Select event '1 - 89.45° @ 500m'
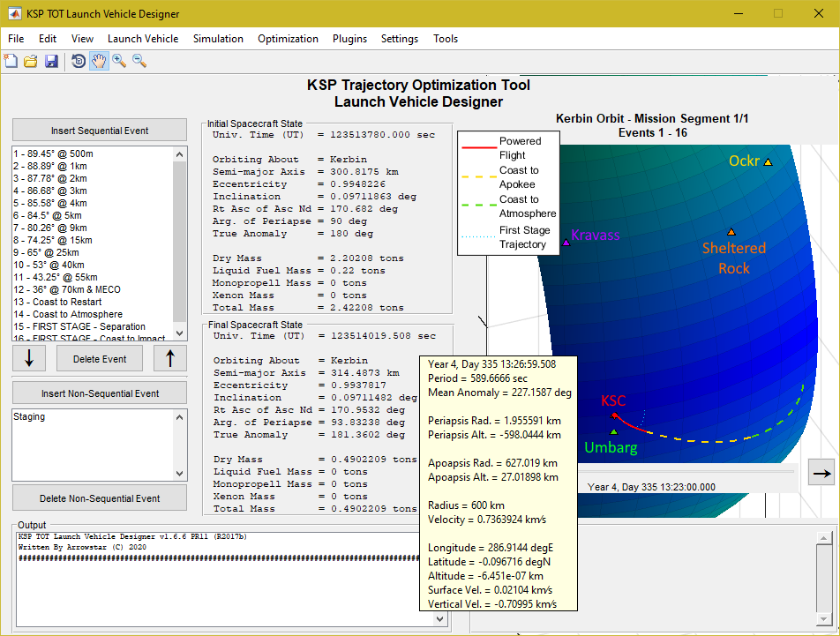 click(93, 153)
